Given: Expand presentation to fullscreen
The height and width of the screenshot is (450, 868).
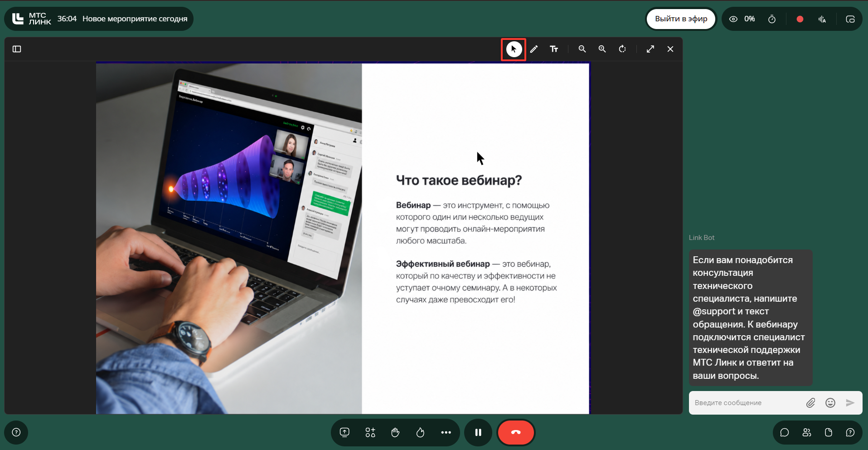Looking at the screenshot, I should pyautogui.click(x=650, y=49).
